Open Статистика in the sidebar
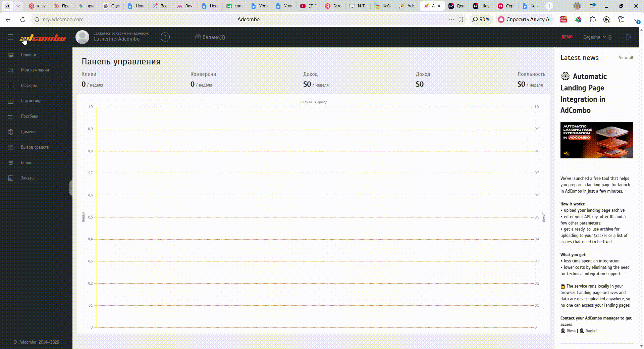 click(31, 101)
